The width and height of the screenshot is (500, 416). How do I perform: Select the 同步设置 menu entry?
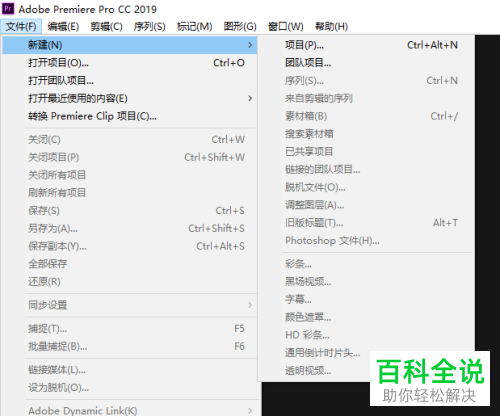coord(130,305)
